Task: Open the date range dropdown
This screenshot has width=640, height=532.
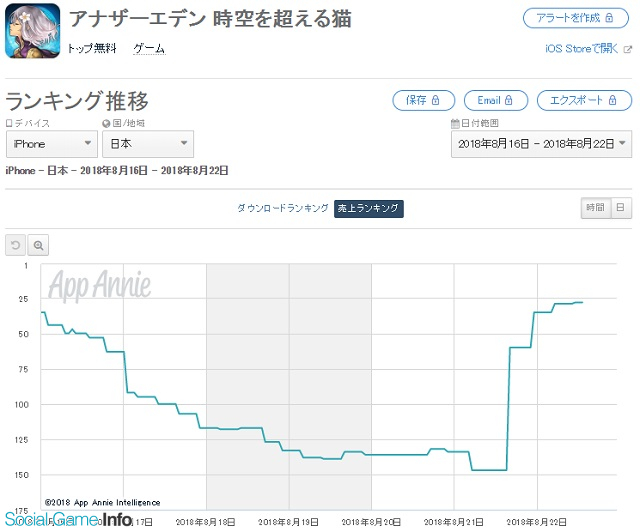Action: coord(541,144)
